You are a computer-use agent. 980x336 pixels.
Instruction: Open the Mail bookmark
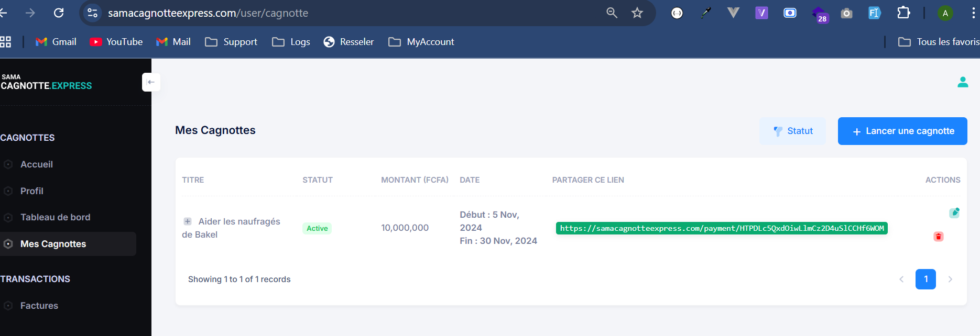173,42
